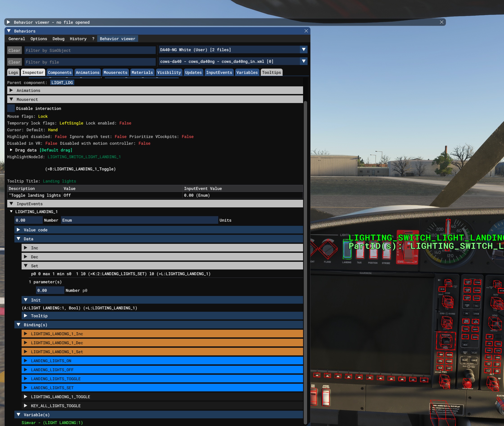Click the LIGHT_LDG parent component link
Screen dimensions: 504x426
tap(62, 83)
